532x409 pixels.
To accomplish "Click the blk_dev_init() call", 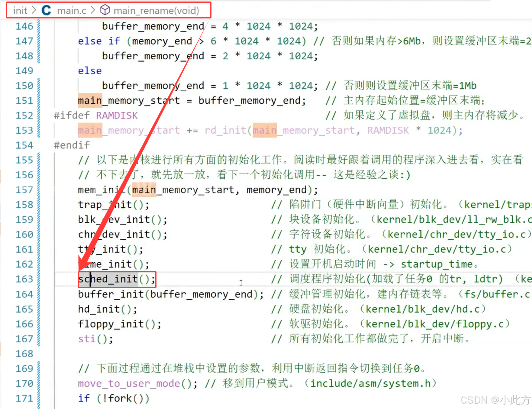I will coord(123,219).
